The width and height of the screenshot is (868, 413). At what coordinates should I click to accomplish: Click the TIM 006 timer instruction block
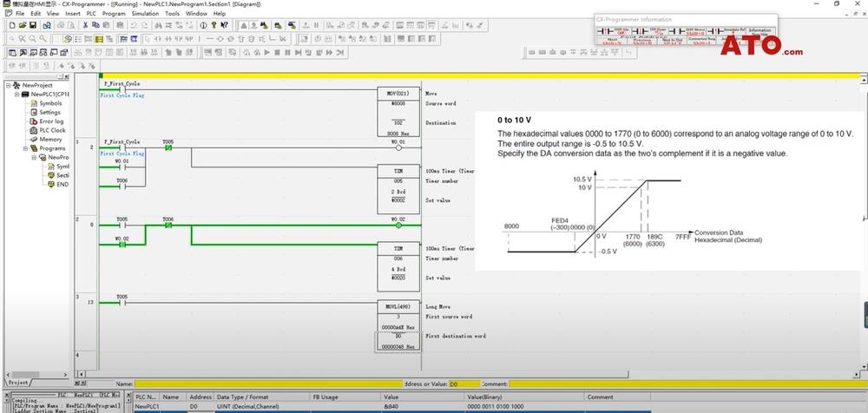(398, 266)
